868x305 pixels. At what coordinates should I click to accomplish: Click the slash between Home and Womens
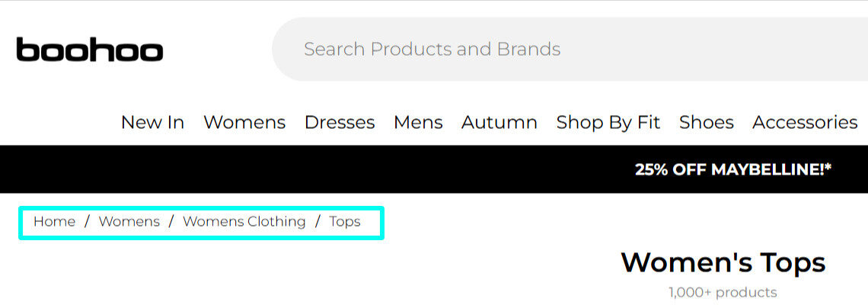click(x=88, y=222)
